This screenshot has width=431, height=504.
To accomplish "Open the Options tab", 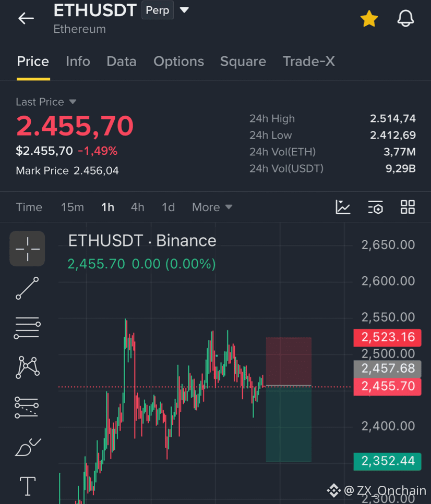I will pyautogui.click(x=178, y=62).
